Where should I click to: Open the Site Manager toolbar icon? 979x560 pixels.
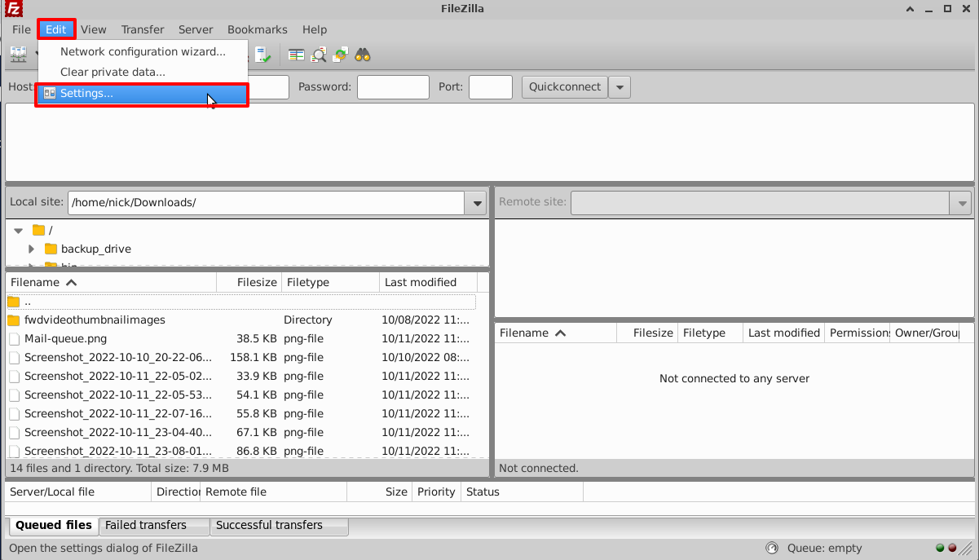click(18, 55)
